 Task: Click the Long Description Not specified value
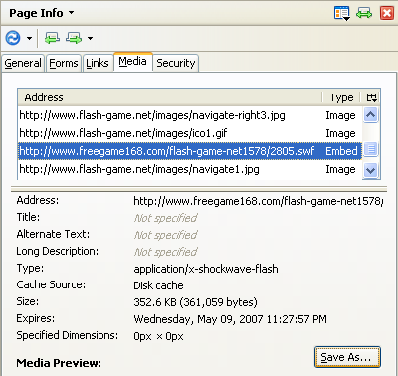pyautogui.click(x=165, y=252)
